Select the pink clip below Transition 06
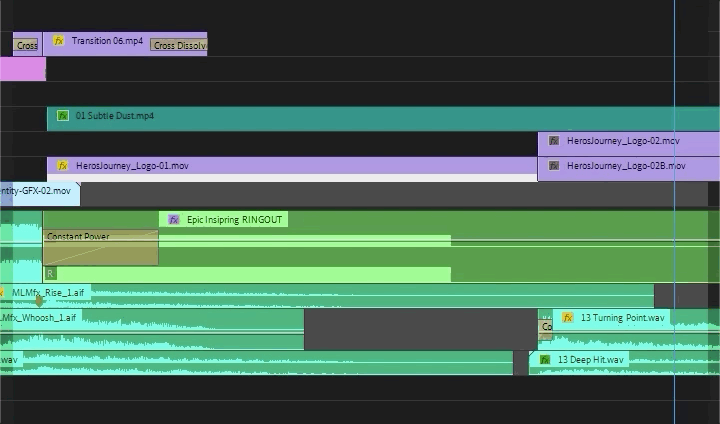720x424 pixels. click(22, 69)
